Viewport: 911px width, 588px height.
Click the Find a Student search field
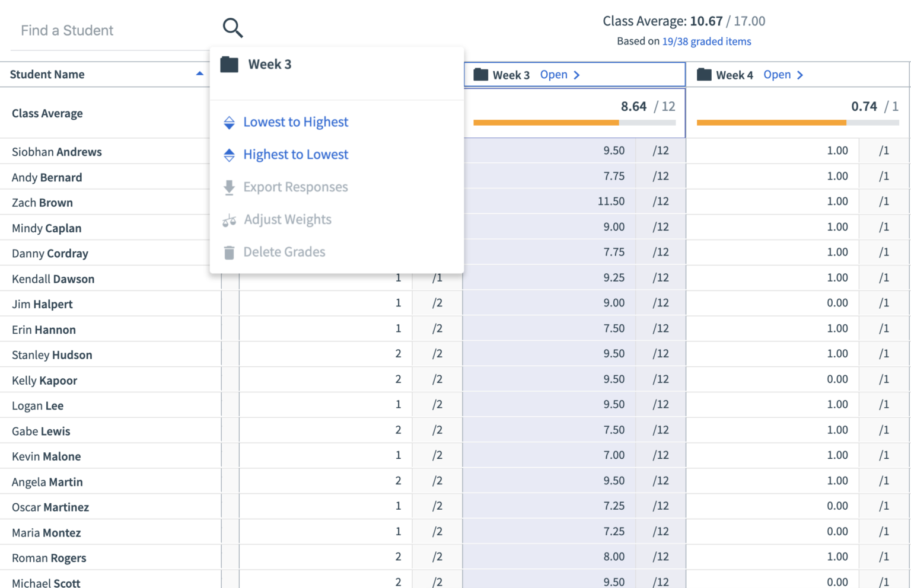coord(113,31)
